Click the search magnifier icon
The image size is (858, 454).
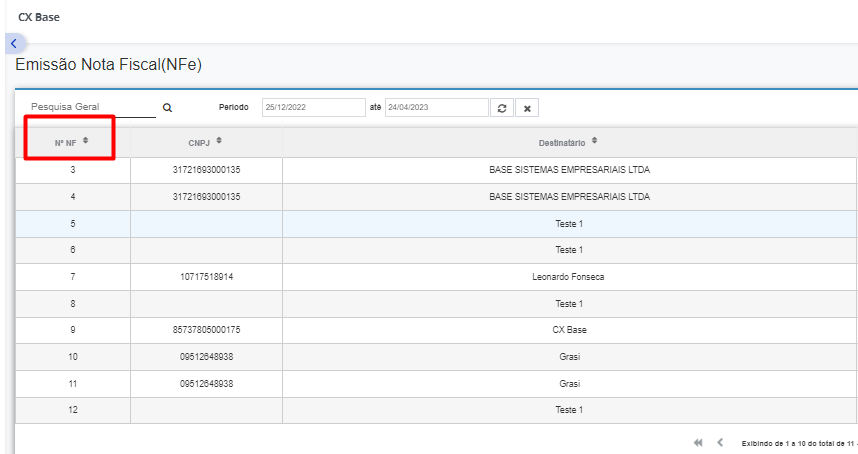click(x=167, y=108)
